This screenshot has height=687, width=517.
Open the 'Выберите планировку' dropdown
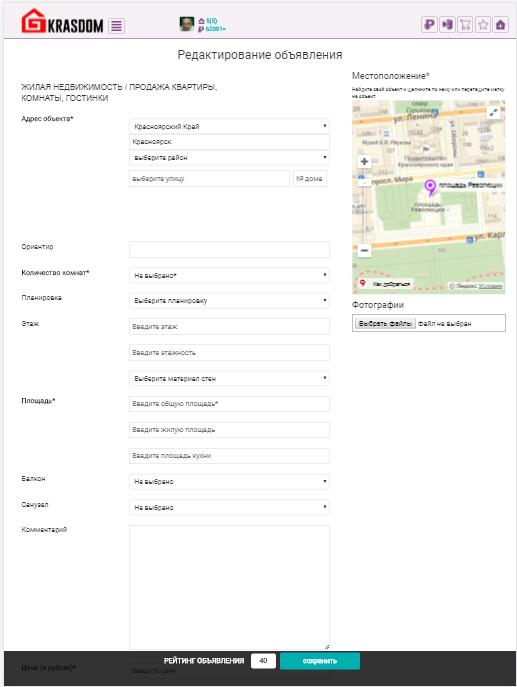point(229,301)
